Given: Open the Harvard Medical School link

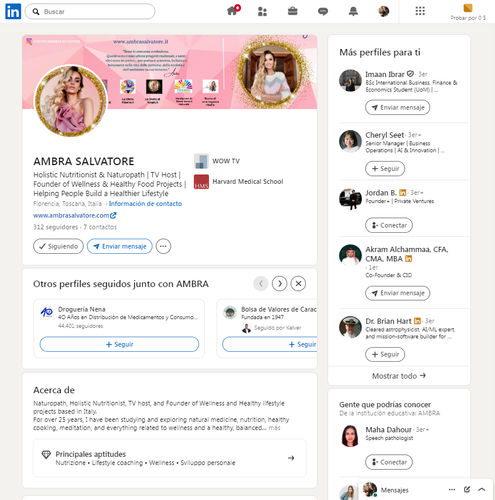Looking at the screenshot, I should click(x=238, y=182).
